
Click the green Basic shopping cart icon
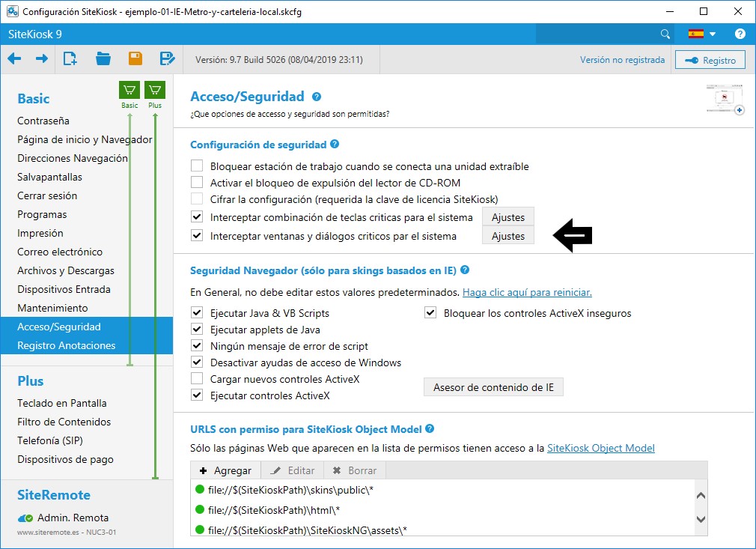tap(129, 91)
